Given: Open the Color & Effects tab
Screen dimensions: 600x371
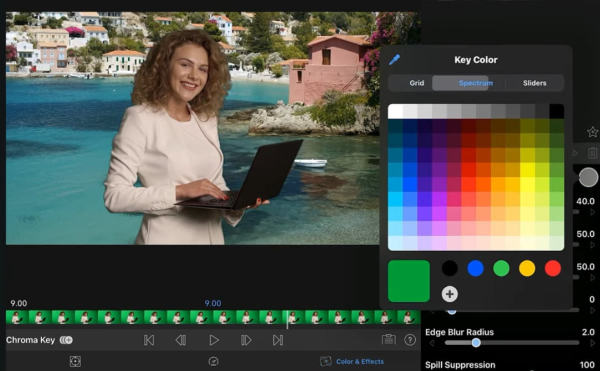Looking at the screenshot, I should tap(352, 361).
